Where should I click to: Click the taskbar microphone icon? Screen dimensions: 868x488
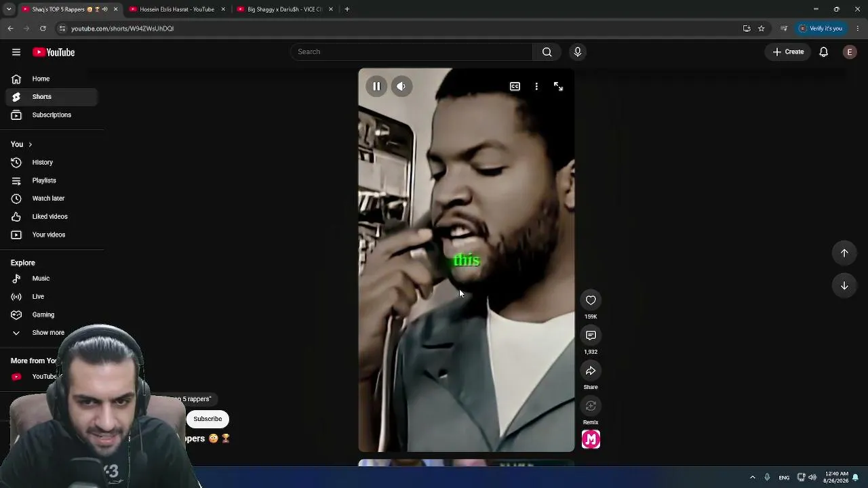point(767,478)
